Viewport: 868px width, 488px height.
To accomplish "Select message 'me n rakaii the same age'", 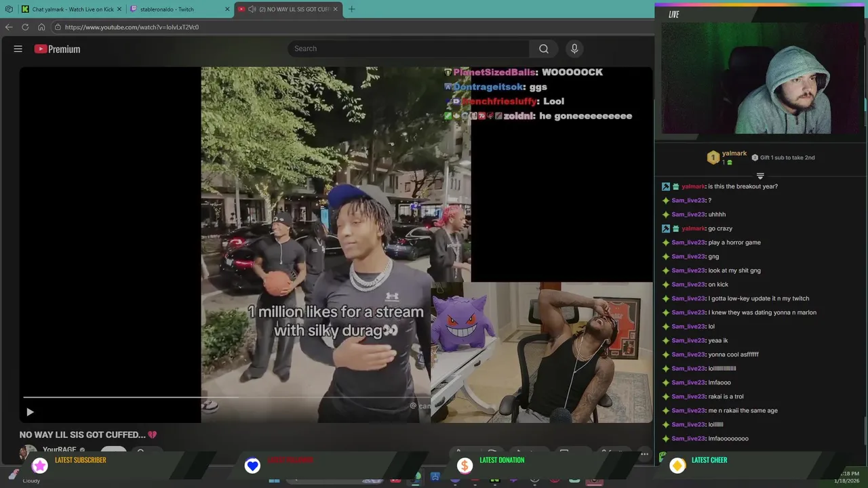I will point(743,410).
